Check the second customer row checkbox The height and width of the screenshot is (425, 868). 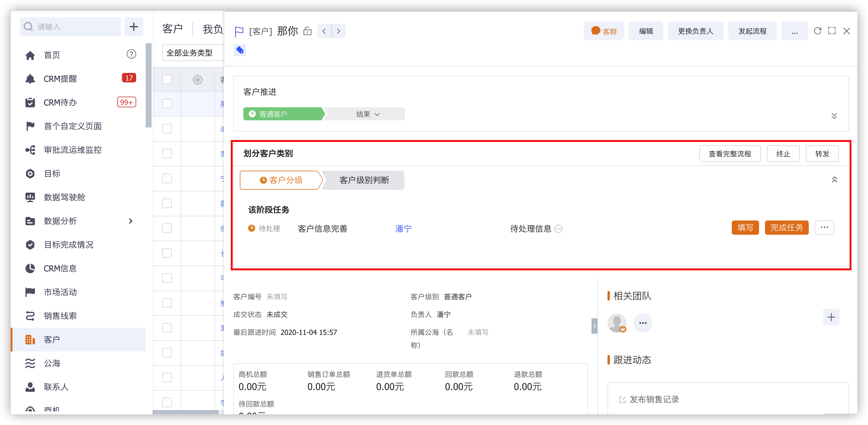[167, 129]
